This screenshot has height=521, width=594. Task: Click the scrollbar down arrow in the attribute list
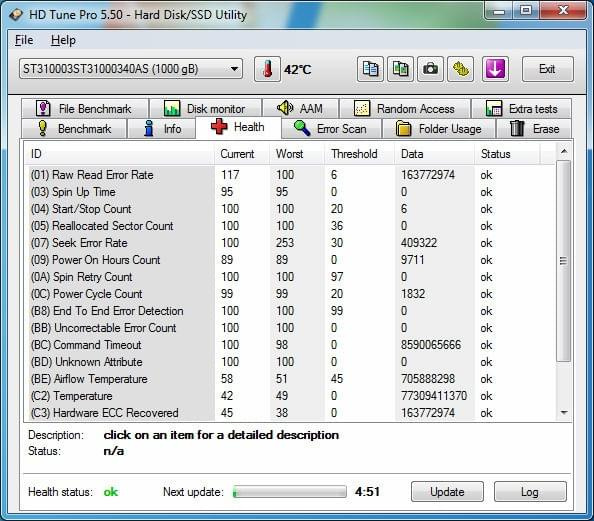(x=564, y=413)
